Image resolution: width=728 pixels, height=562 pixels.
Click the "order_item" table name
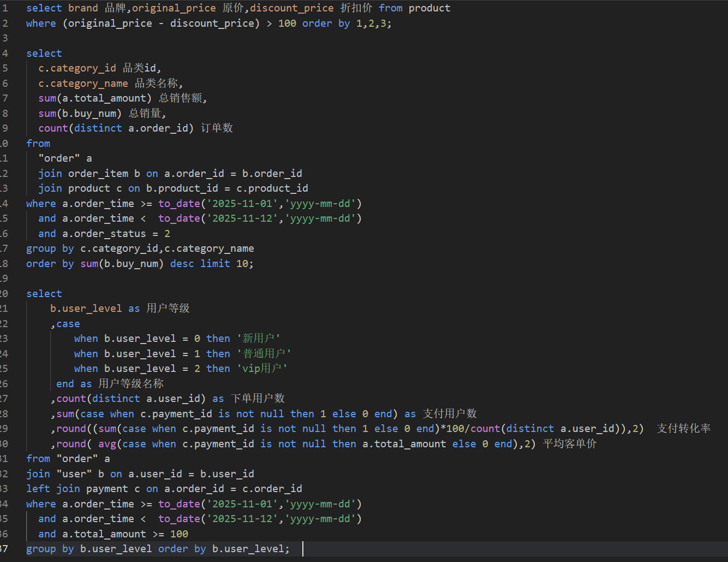98,174
